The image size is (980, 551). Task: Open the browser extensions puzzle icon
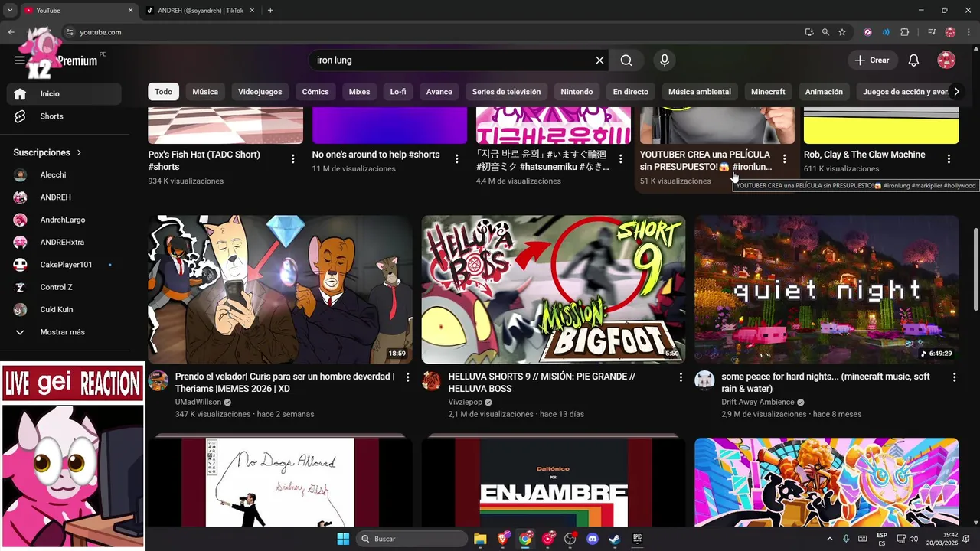coord(905,32)
